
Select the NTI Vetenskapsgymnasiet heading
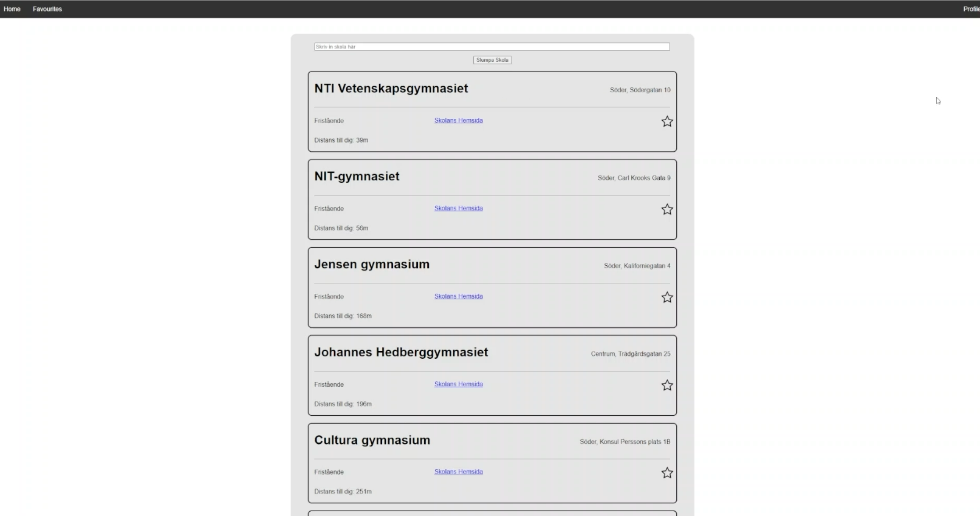391,89
